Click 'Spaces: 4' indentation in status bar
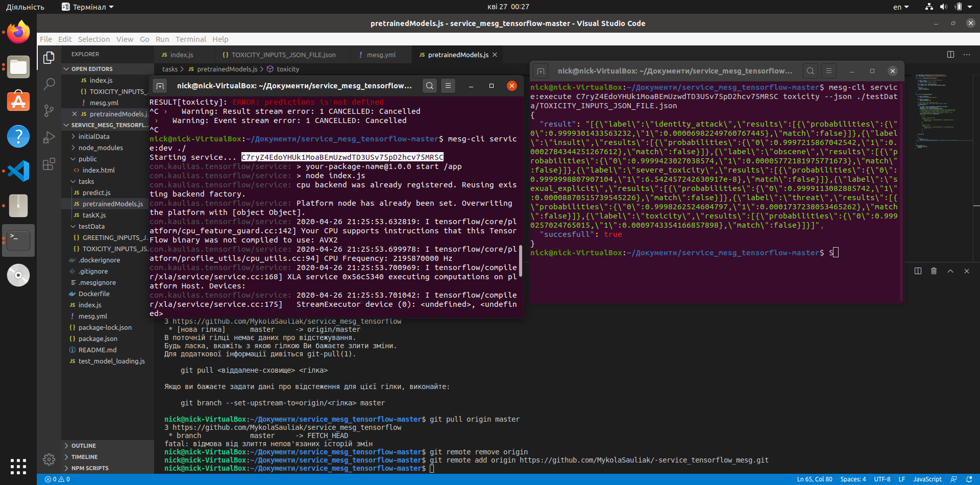The image size is (980, 485). (x=853, y=479)
